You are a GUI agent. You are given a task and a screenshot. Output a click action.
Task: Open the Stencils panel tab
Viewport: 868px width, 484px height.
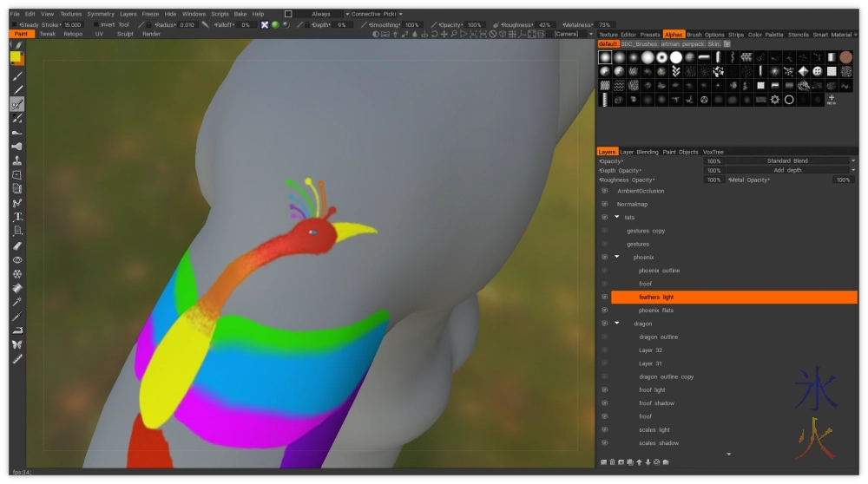[799, 35]
